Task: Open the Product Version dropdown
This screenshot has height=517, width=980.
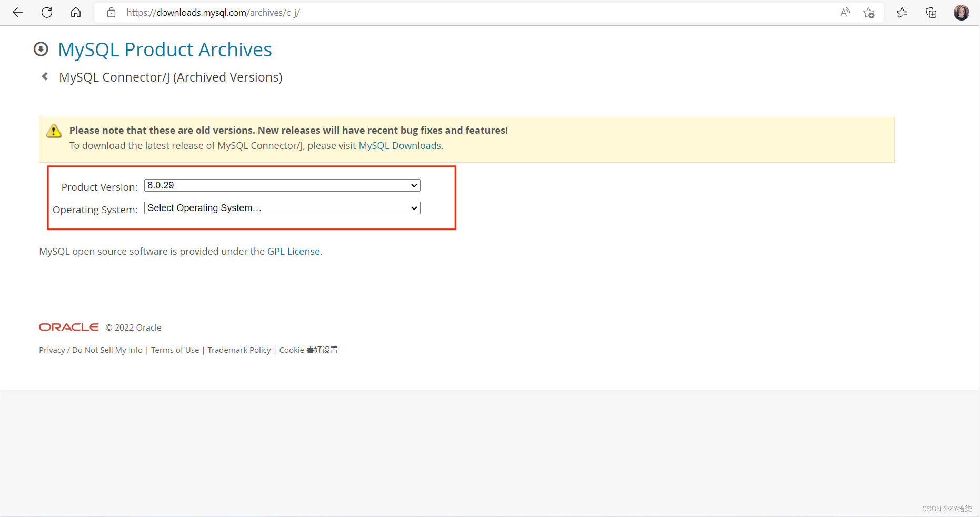Action: click(x=282, y=185)
